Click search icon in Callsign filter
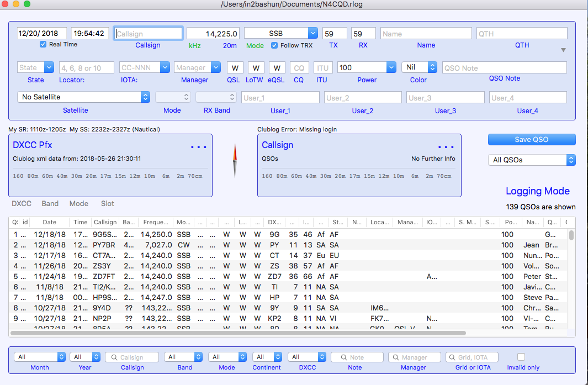The height and width of the screenshot is (385, 588). (113, 357)
